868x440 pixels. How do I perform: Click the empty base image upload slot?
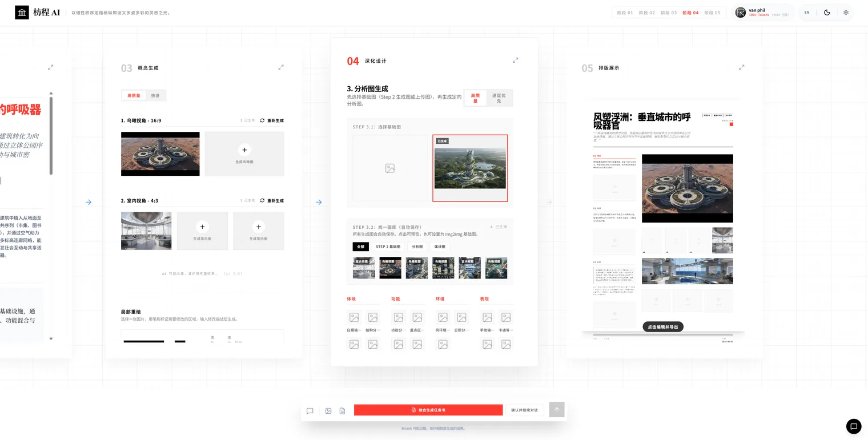point(390,168)
